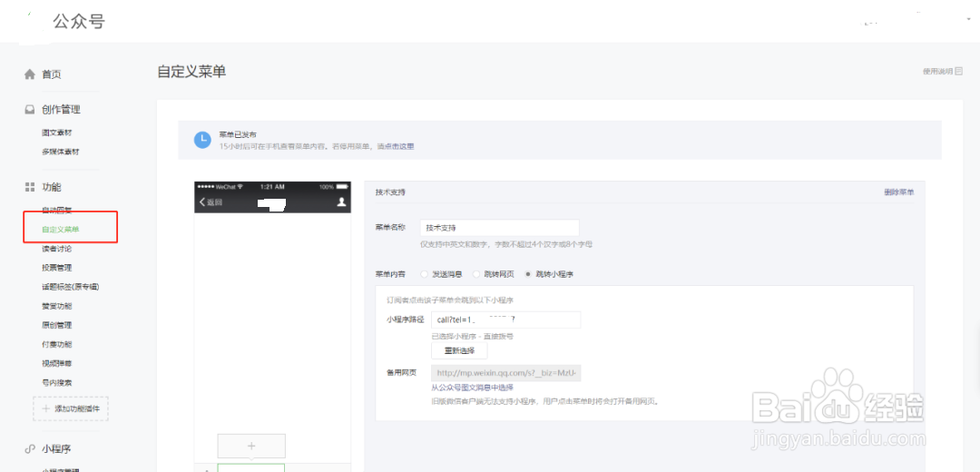Open 赞赏功能 in the sidebar
This screenshot has width=980, height=472.
(x=56, y=306)
